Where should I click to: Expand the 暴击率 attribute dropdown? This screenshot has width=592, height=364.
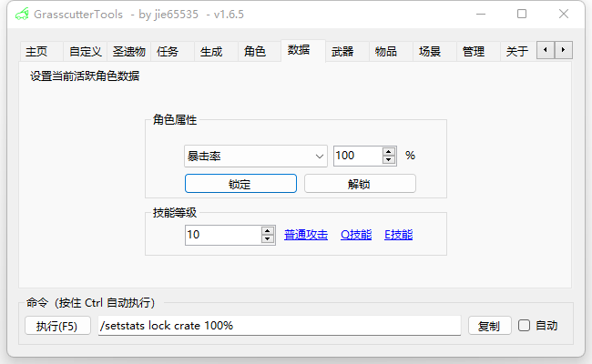(320, 157)
